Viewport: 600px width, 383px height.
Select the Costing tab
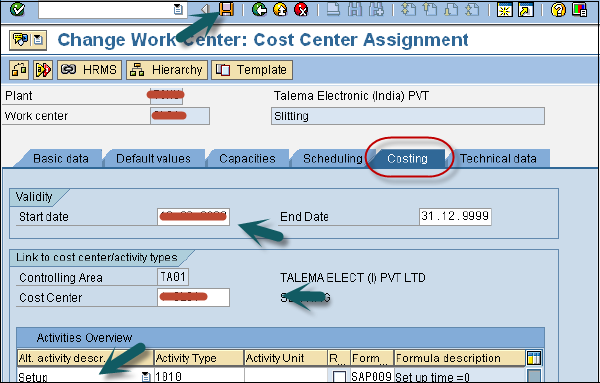[x=407, y=158]
